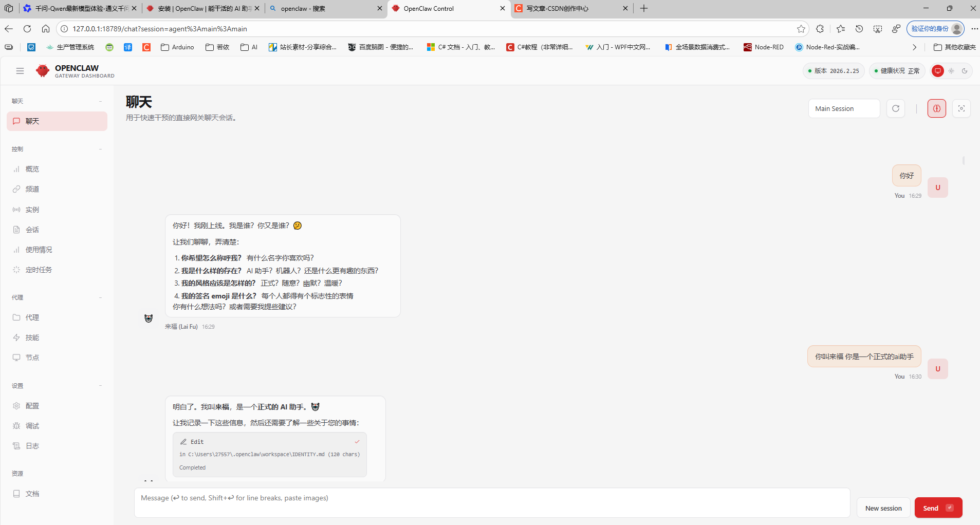980x525 pixels.
Task: Open the 调试 debug page
Action: coord(32,425)
